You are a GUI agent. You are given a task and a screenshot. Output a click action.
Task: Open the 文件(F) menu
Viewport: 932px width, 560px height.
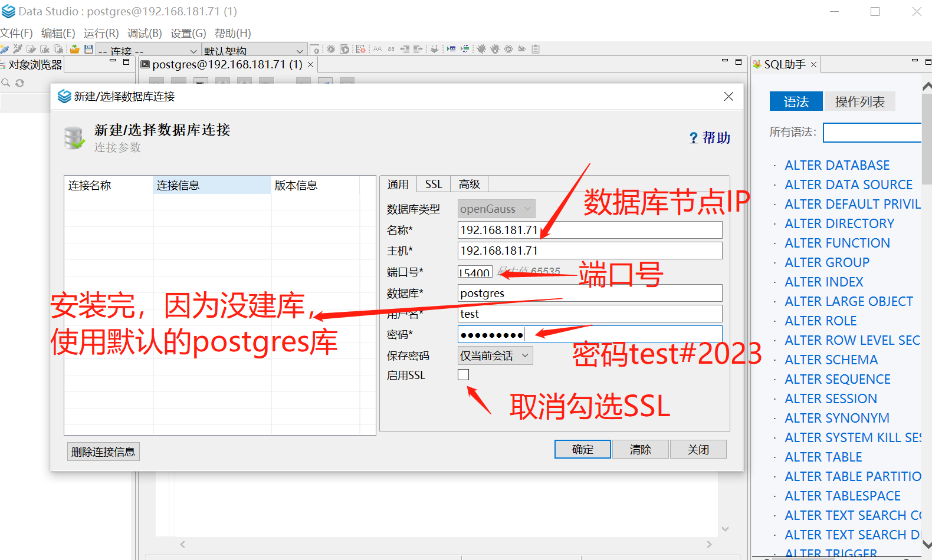17,34
